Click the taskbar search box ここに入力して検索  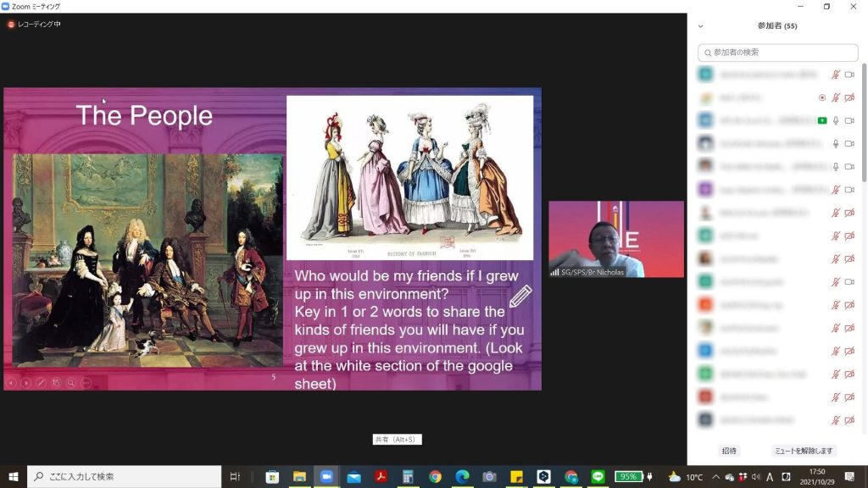[124, 476]
